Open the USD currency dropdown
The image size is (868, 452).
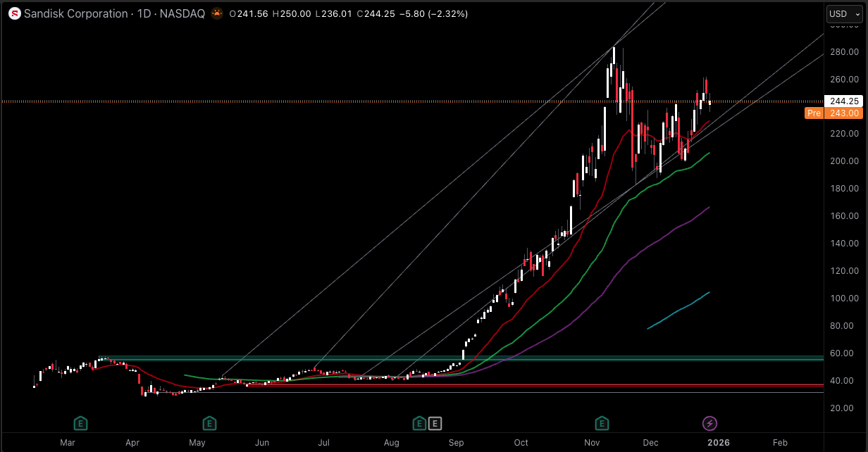(x=844, y=14)
